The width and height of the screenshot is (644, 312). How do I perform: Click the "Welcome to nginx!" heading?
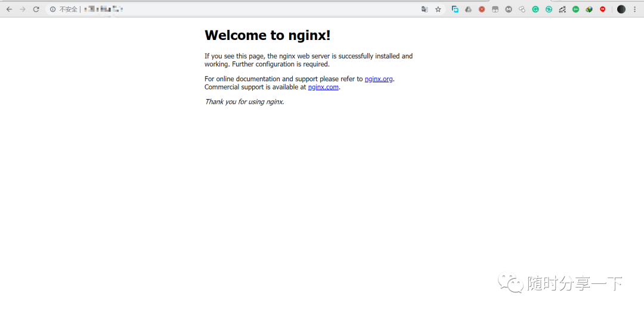[x=267, y=35]
